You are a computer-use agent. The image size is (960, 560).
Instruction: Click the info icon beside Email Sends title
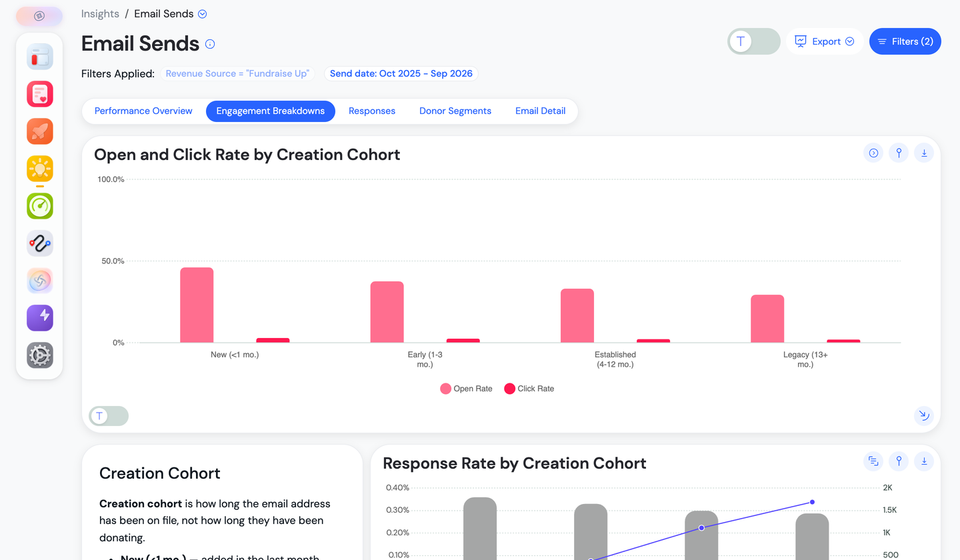[210, 44]
